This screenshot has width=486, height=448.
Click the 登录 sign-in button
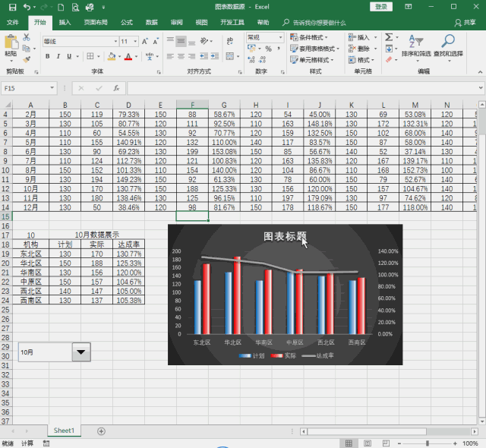pos(381,7)
